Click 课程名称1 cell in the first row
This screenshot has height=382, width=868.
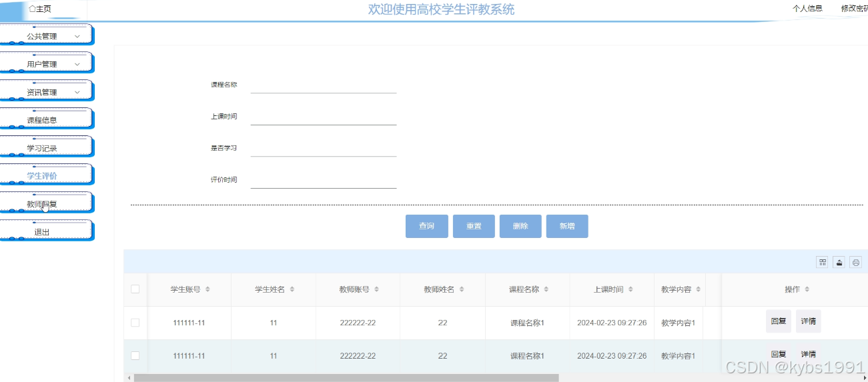click(527, 323)
